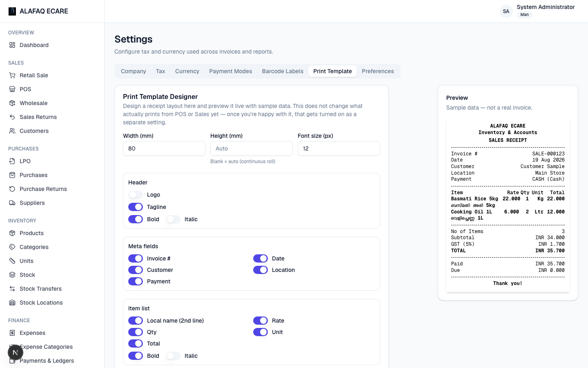This screenshot has height=368, width=588.
Task: Click the Wholesale boxes icon
Action: pos(12,103)
